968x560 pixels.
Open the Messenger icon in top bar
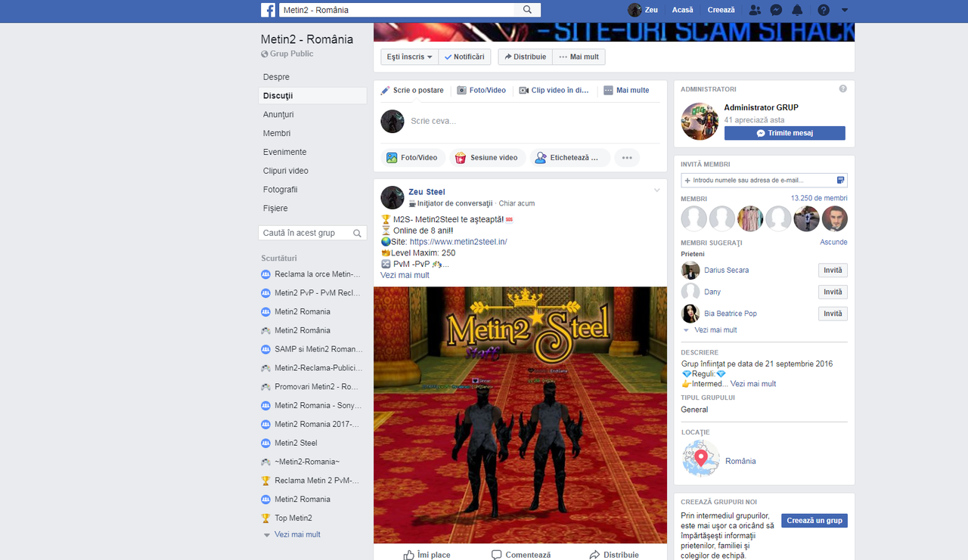click(776, 10)
